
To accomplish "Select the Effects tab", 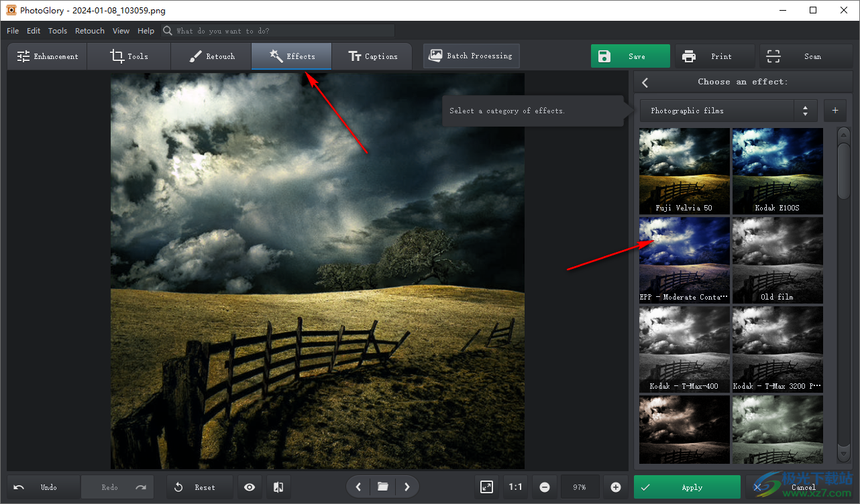I will (291, 56).
